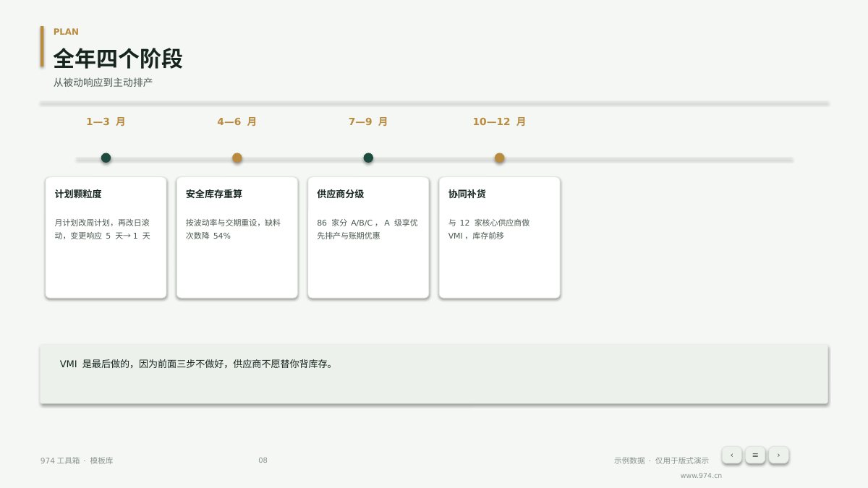Go to the previous slide arrow

(731, 455)
